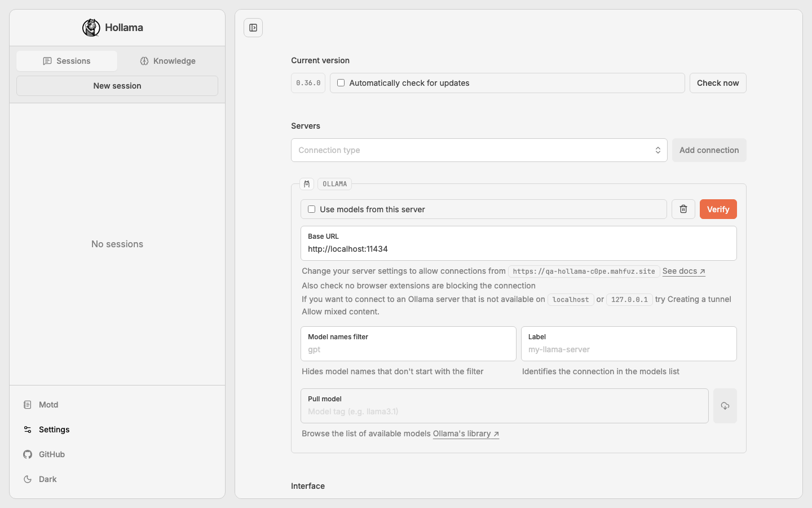Viewport: 812px width, 508px height.
Task: Click the version number 0.36.0
Action: (x=308, y=83)
